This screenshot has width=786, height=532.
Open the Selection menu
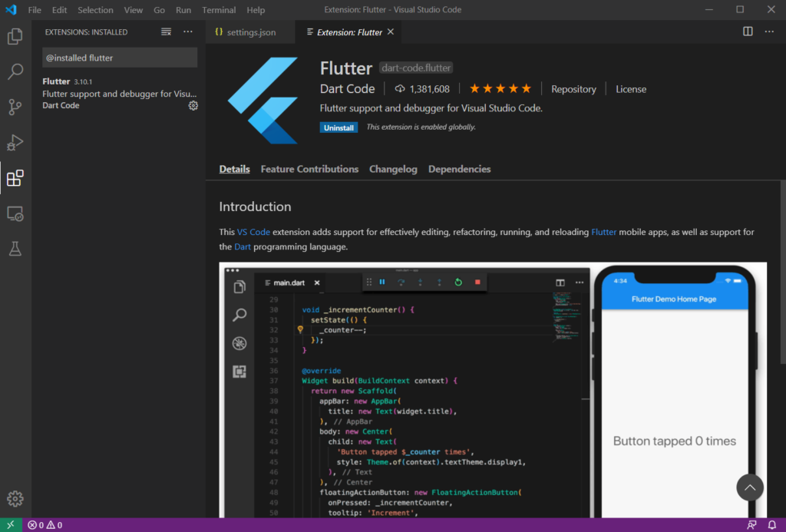[95, 9]
